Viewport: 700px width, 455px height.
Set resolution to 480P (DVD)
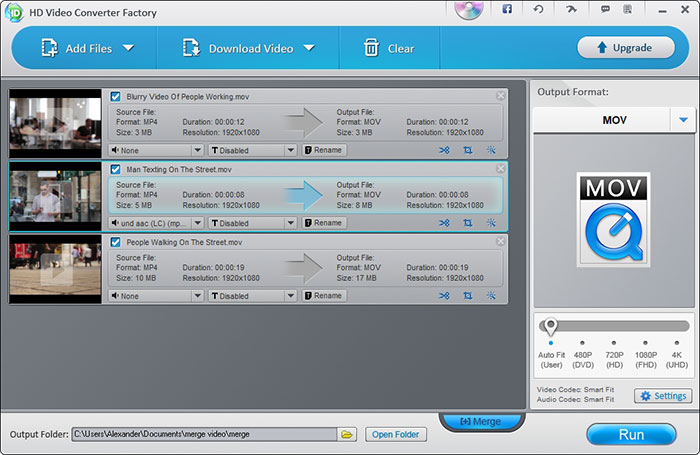tap(583, 355)
